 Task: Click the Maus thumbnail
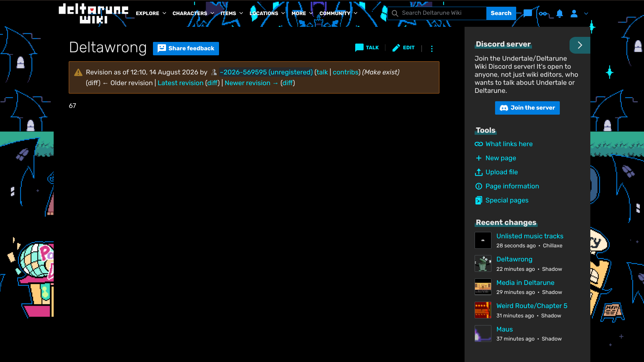483,334
